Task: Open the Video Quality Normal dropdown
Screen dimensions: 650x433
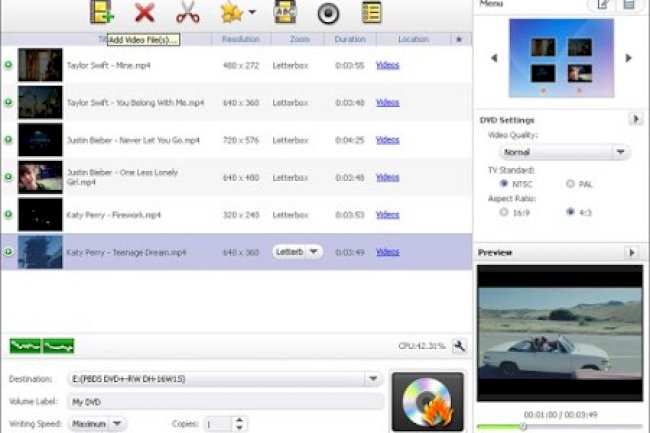Action: pyautogui.click(x=565, y=152)
